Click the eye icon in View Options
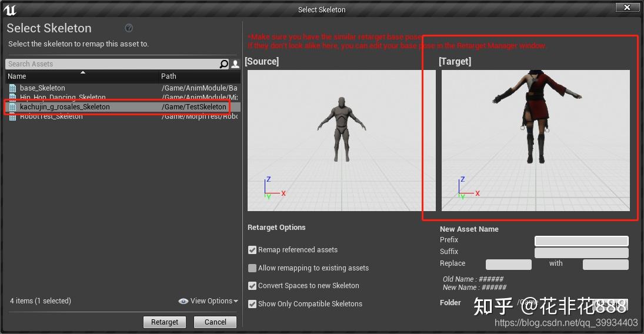This screenshot has height=334, width=644. [x=183, y=301]
